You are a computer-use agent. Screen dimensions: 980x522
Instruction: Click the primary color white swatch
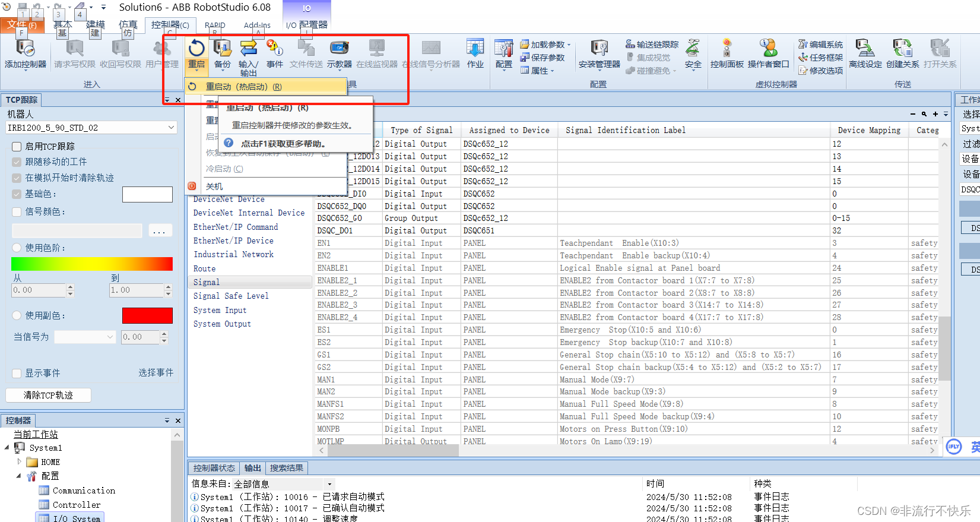click(147, 195)
